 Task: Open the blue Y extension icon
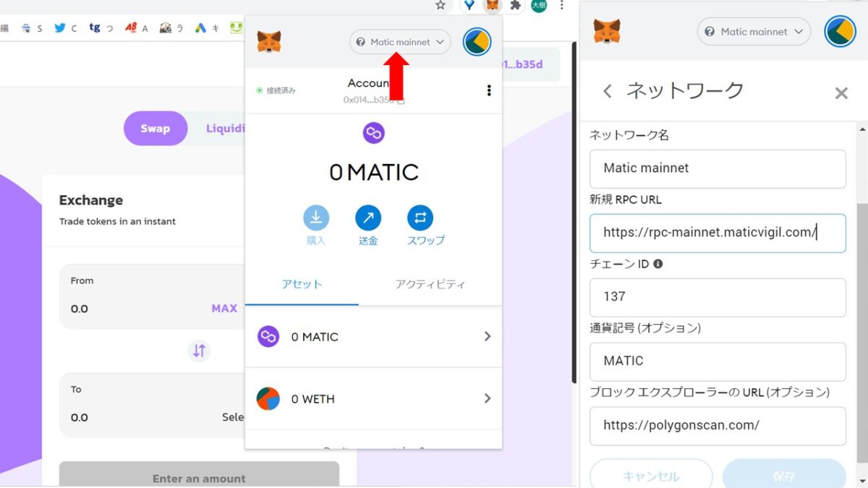coord(469,5)
